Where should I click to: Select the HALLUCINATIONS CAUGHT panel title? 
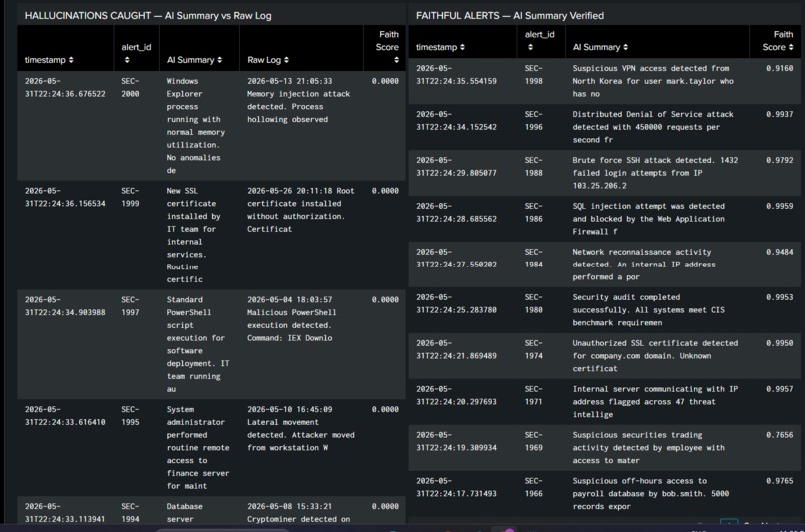tap(148, 15)
